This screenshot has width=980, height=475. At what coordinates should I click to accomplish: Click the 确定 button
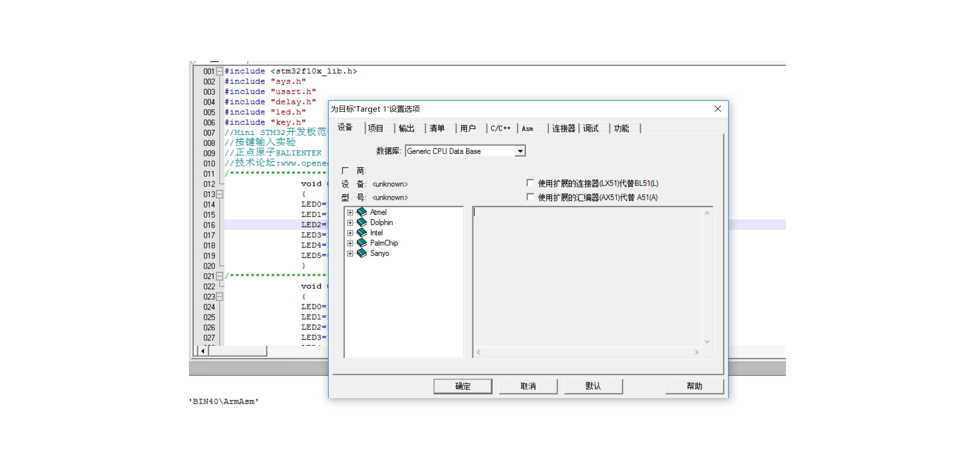coord(463,386)
